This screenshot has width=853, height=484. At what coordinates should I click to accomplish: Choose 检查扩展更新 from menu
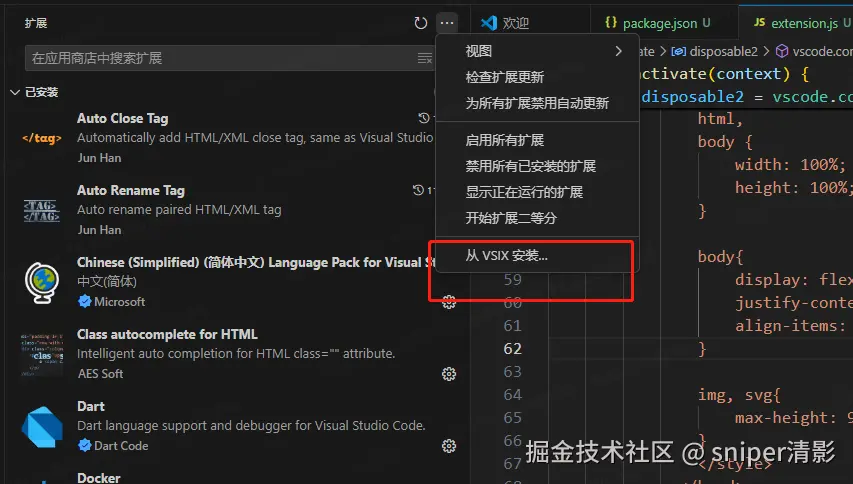[x=537, y=77]
